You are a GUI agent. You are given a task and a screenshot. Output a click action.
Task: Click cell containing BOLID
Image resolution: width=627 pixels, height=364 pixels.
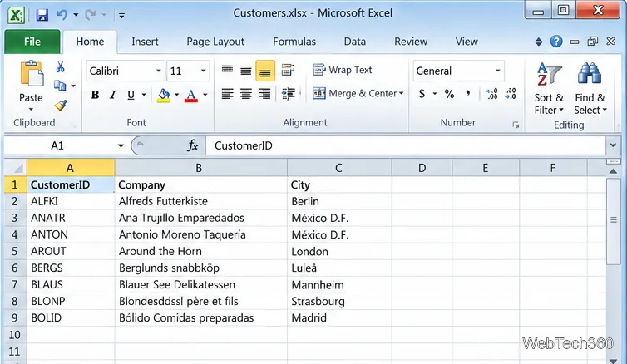(x=71, y=317)
